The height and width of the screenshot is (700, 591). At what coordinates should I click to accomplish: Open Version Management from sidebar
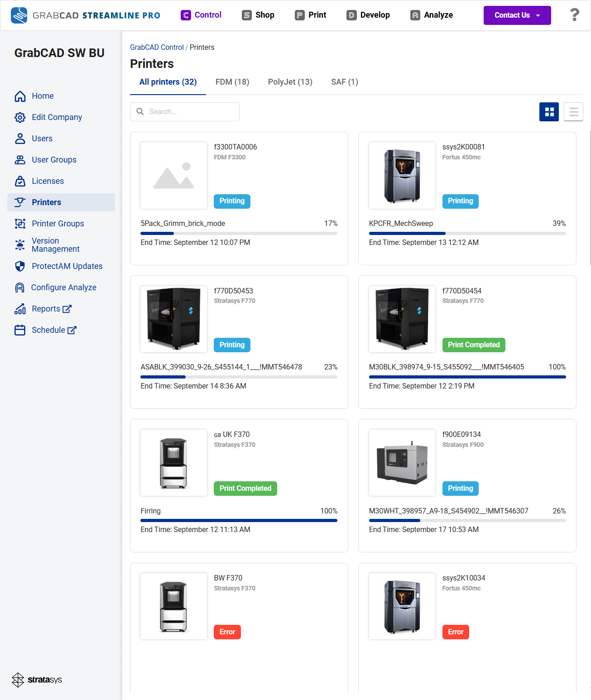tap(55, 245)
